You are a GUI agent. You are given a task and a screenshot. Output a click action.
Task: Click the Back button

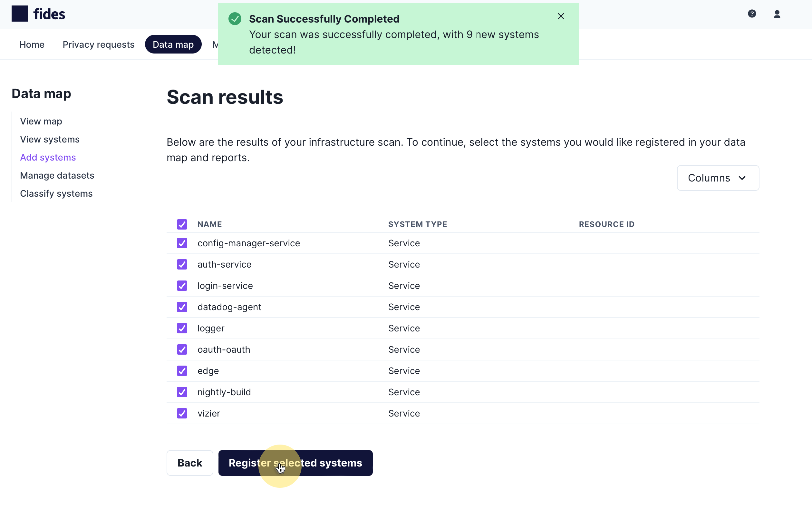(189, 463)
